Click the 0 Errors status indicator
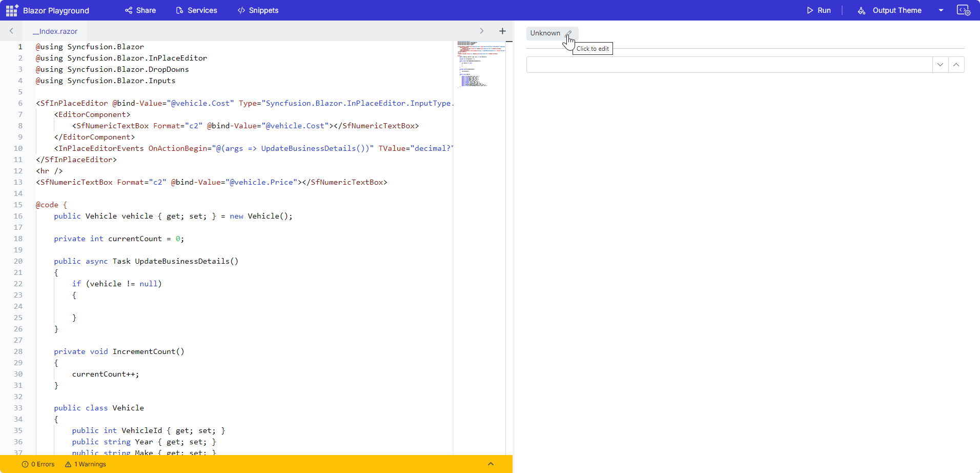This screenshot has height=473, width=980. [x=38, y=464]
